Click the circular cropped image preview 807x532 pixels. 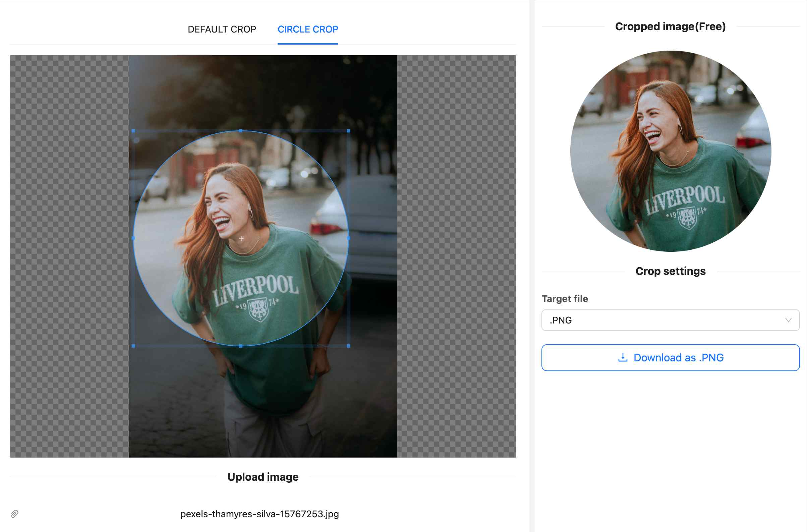click(671, 149)
